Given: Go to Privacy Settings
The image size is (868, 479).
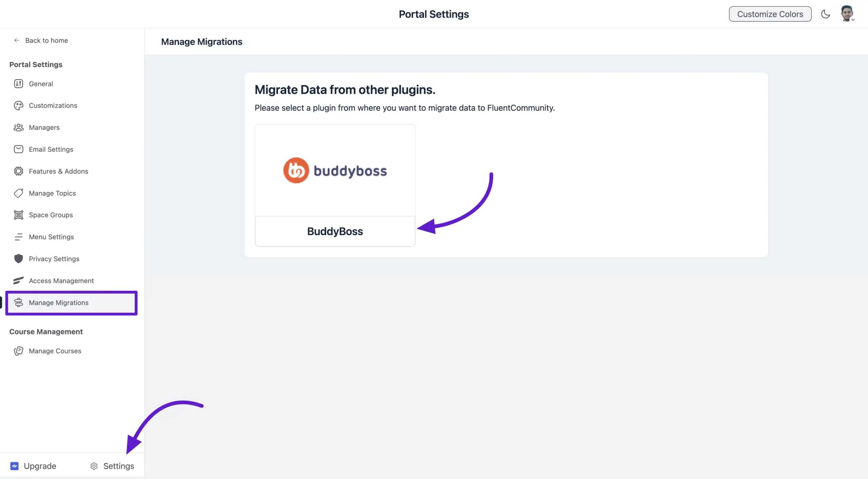Looking at the screenshot, I should point(71,259).
